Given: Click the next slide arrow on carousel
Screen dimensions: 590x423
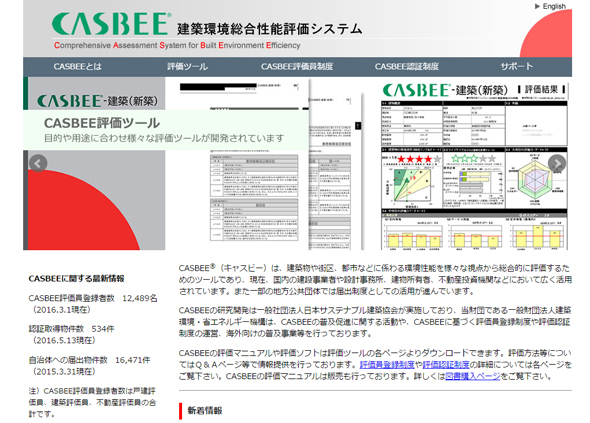Looking at the screenshot, I should (x=557, y=163).
